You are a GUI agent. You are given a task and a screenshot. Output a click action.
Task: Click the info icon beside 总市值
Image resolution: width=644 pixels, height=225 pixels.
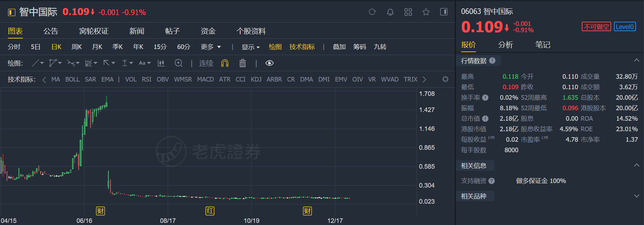pos(485,119)
